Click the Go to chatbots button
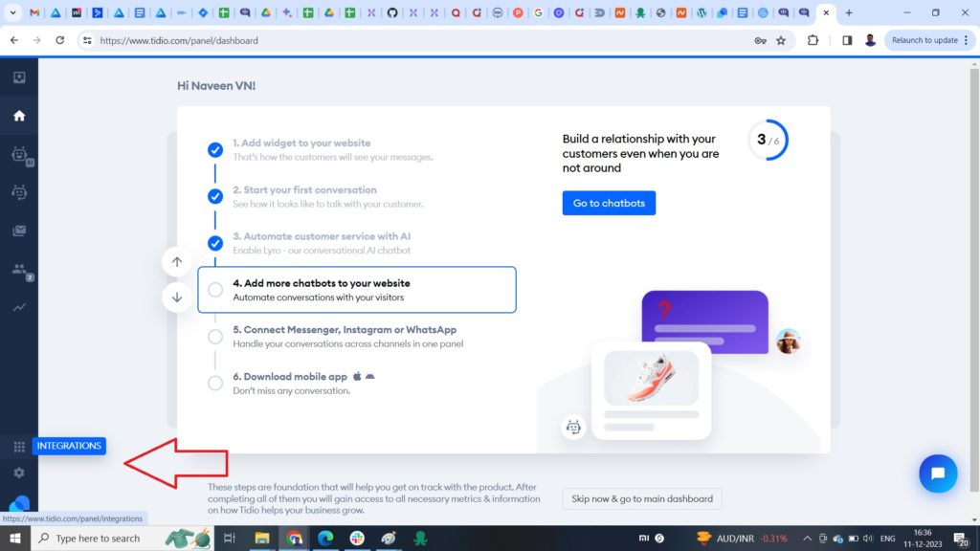This screenshot has height=551, width=980. pos(609,203)
